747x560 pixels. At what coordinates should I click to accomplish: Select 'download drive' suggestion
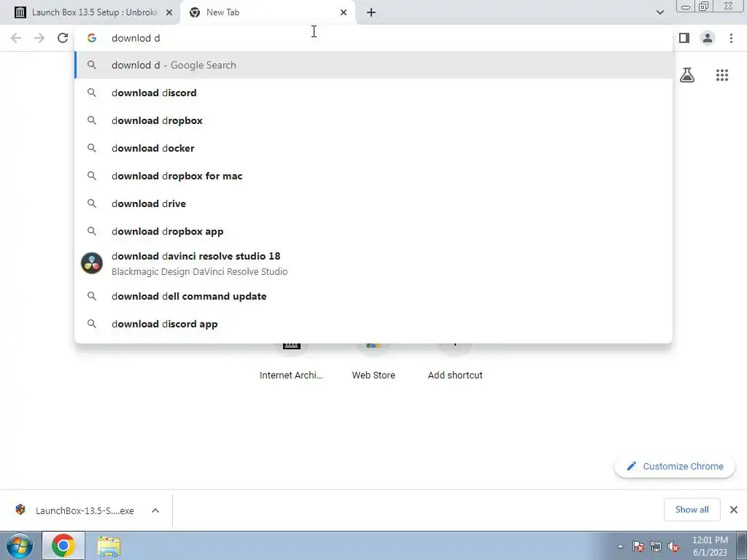(x=373, y=203)
